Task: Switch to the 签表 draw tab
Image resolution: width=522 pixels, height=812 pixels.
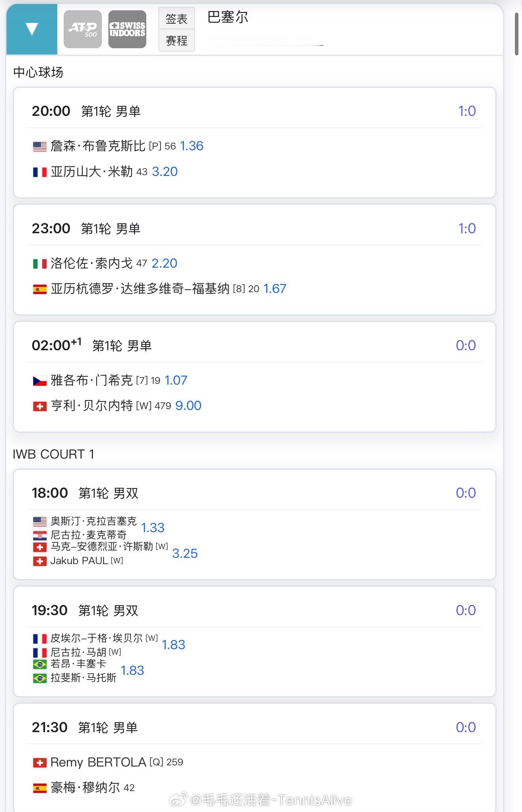Action: click(176, 19)
